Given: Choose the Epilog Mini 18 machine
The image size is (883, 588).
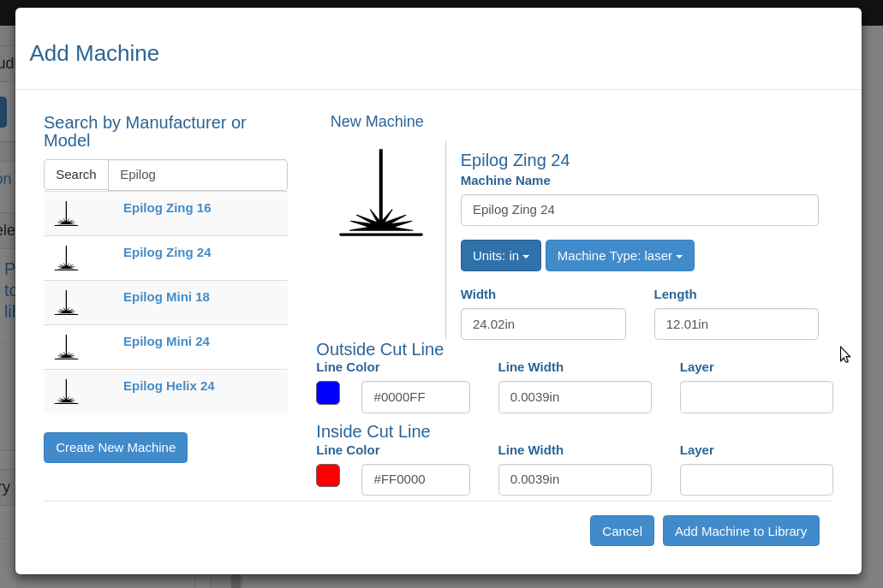Looking at the screenshot, I should click(x=166, y=297).
